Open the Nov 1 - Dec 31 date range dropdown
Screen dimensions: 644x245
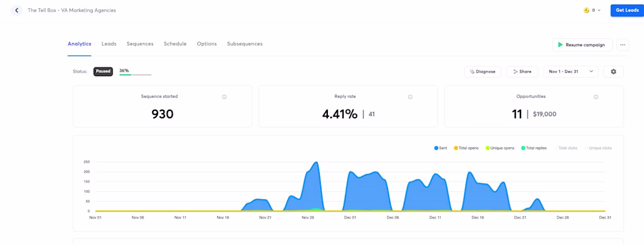click(570, 72)
